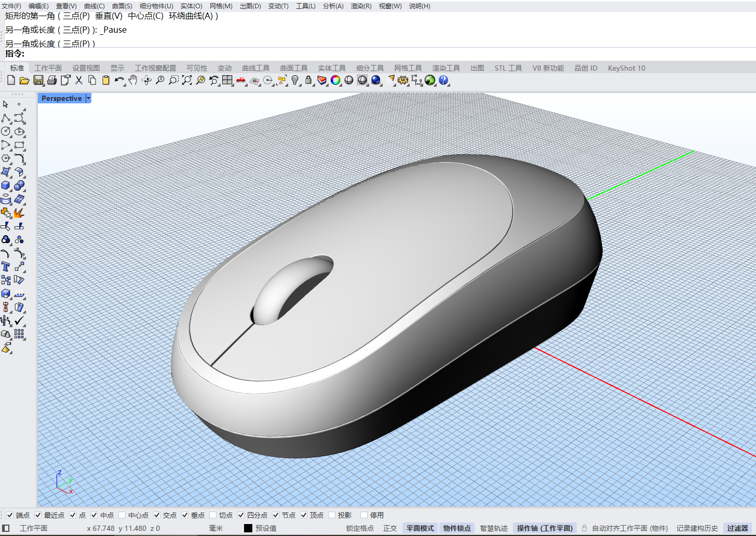Viewport: 756px width, 536px height.
Task: Click the black layer color swatch
Action: [x=248, y=528]
